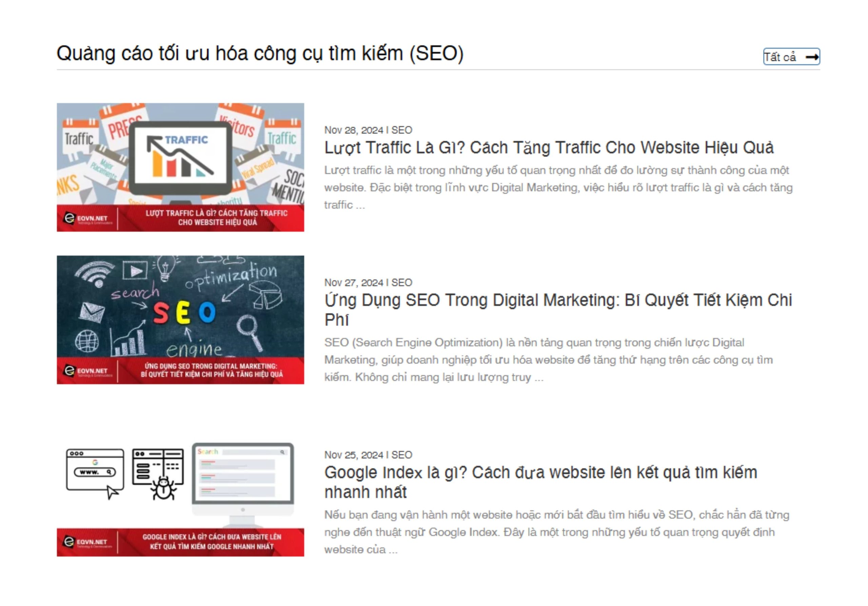
Task: Click SEO category on Nov 28 post
Action: point(402,130)
